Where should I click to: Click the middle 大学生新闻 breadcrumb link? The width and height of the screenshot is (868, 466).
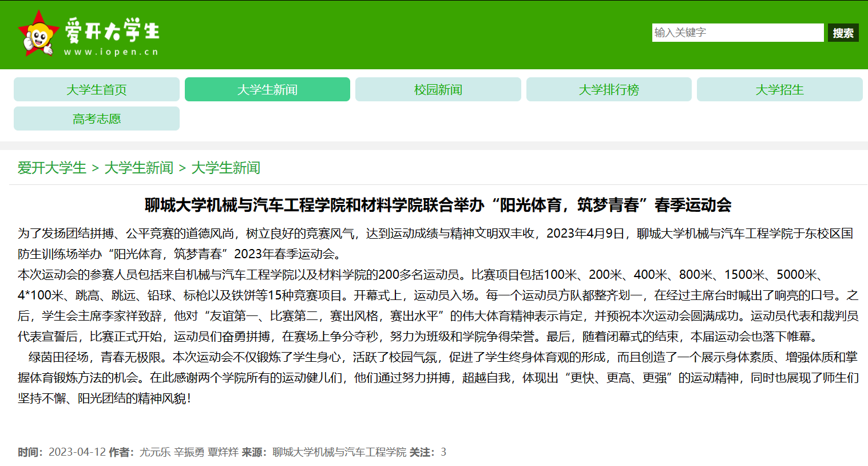pos(139,168)
